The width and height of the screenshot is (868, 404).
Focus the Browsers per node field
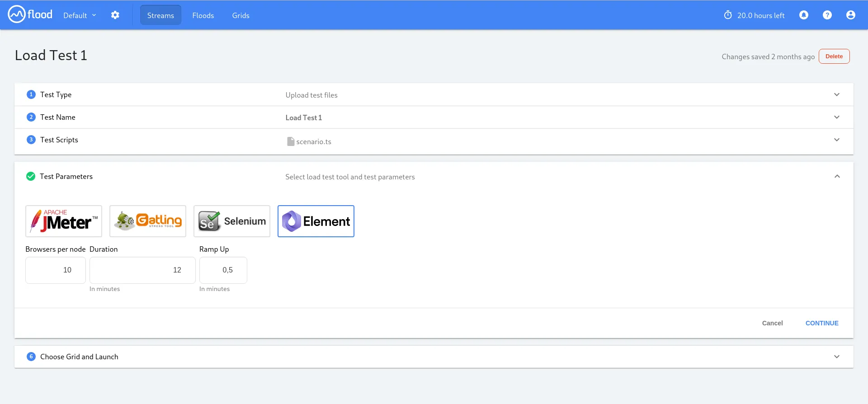point(56,270)
